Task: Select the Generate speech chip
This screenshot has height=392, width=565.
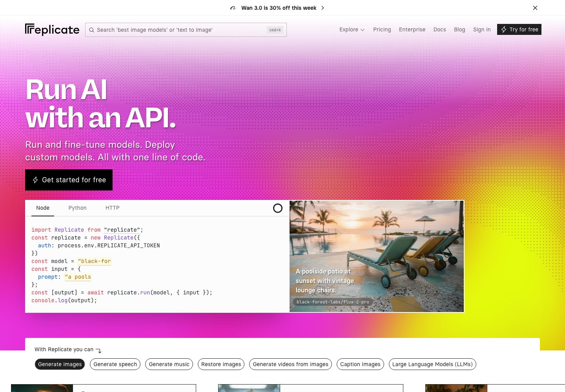Action: pos(115,364)
